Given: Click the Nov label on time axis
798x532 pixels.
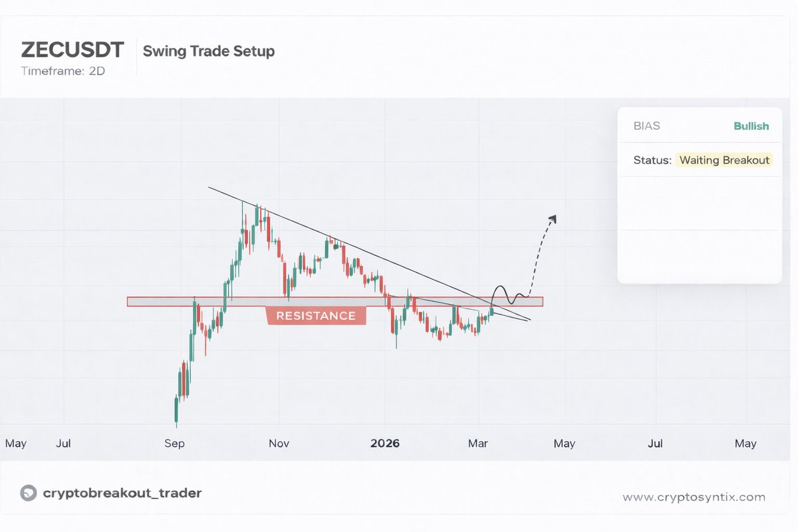Looking at the screenshot, I should pos(279,443).
